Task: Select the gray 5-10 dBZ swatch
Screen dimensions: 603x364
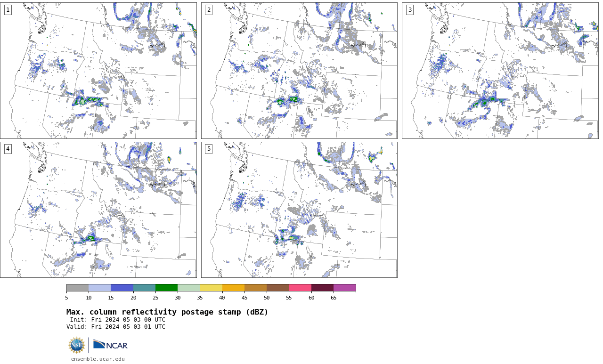Action: [x=77, y=288]
